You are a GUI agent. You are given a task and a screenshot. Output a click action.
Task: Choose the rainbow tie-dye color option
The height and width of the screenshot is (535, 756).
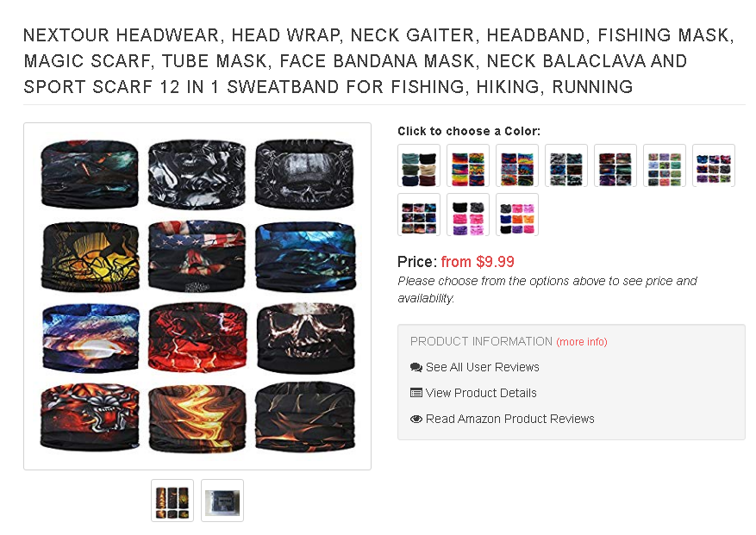click(468, 165)
